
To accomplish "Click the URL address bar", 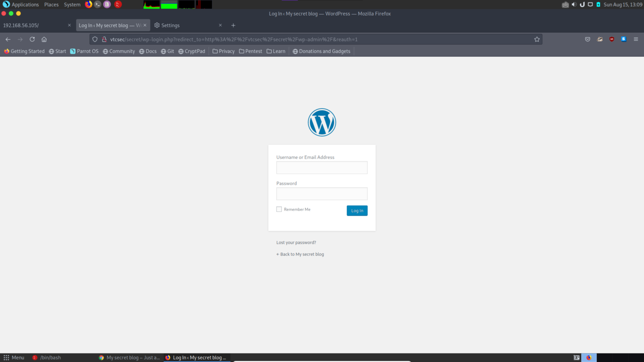I will 317,39.
